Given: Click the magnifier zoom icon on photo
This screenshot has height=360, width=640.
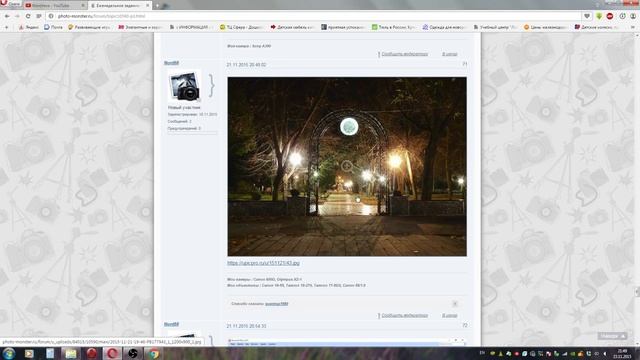Looking at the screenshot, I should [347, 166].
